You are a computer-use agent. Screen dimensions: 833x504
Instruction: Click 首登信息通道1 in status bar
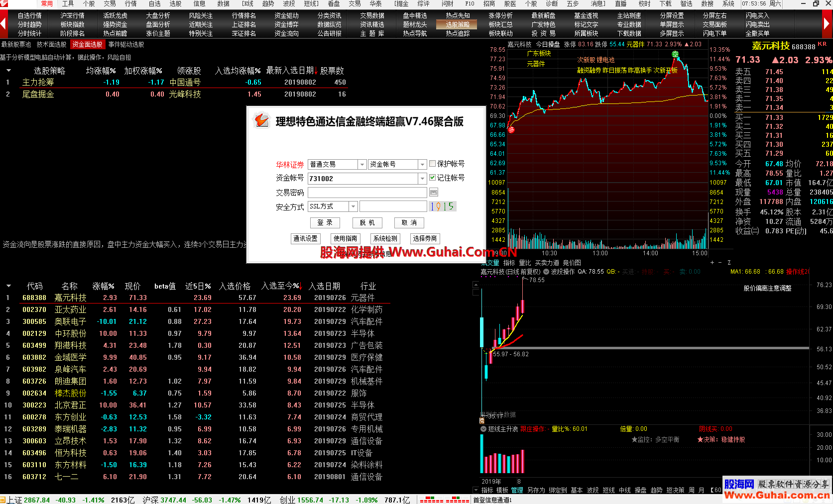492,500
